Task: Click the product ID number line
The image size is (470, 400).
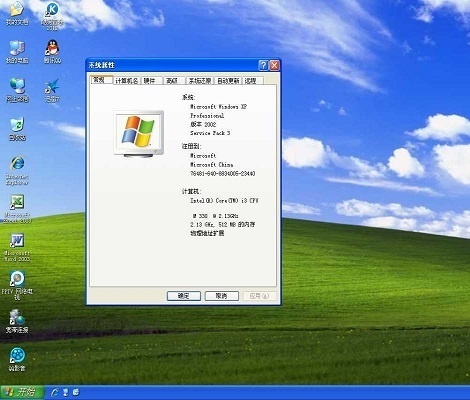Action: coord(223,174)
